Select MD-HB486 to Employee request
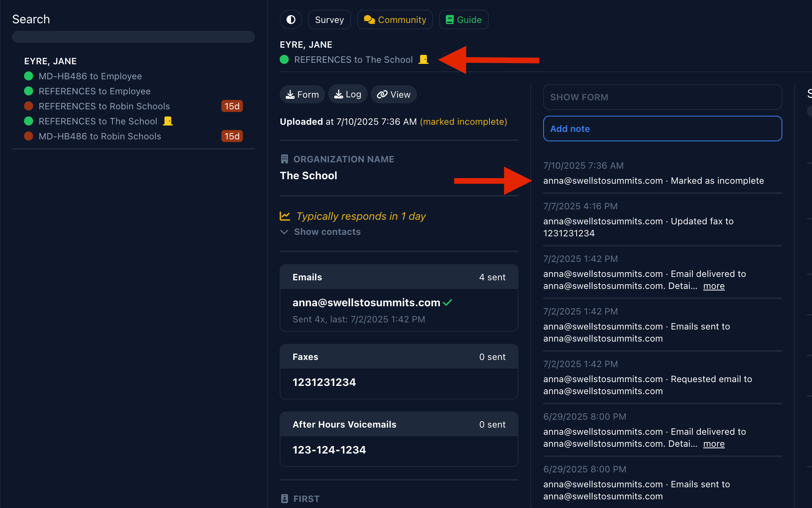This screenshot has height=508, width=812. pos(90,76)
